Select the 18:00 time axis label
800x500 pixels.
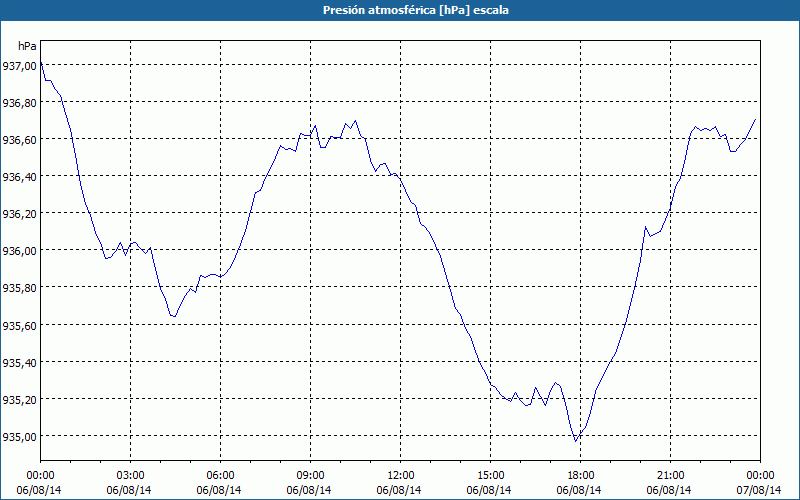pyautogui.click(x=580, y=476)
